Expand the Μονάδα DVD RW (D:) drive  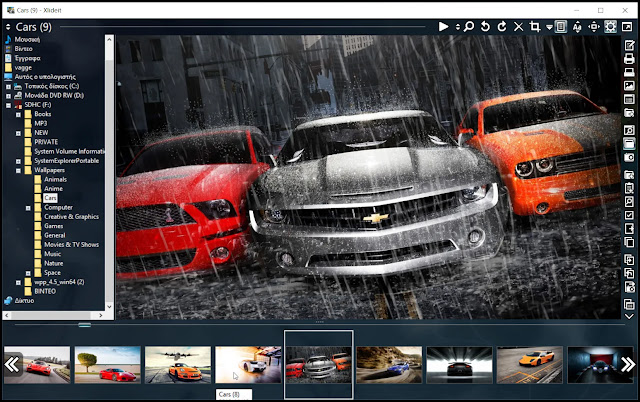coord(8,96)
